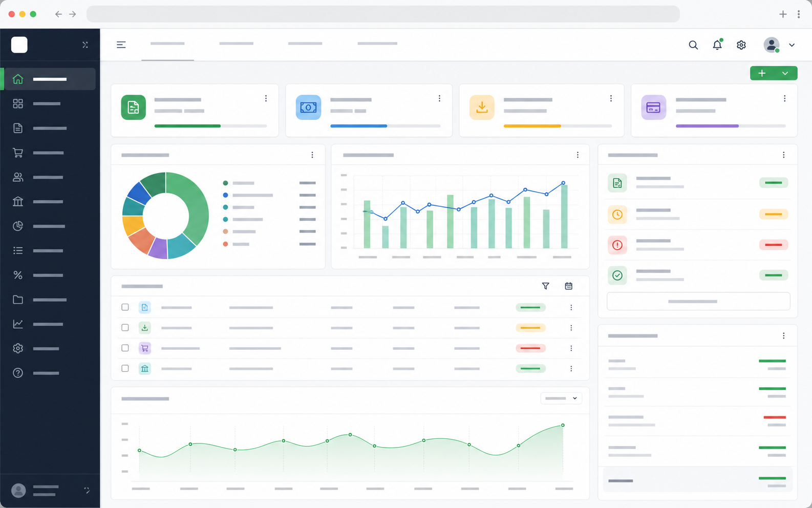Check the table row with the bank icon

coord(125,368)
